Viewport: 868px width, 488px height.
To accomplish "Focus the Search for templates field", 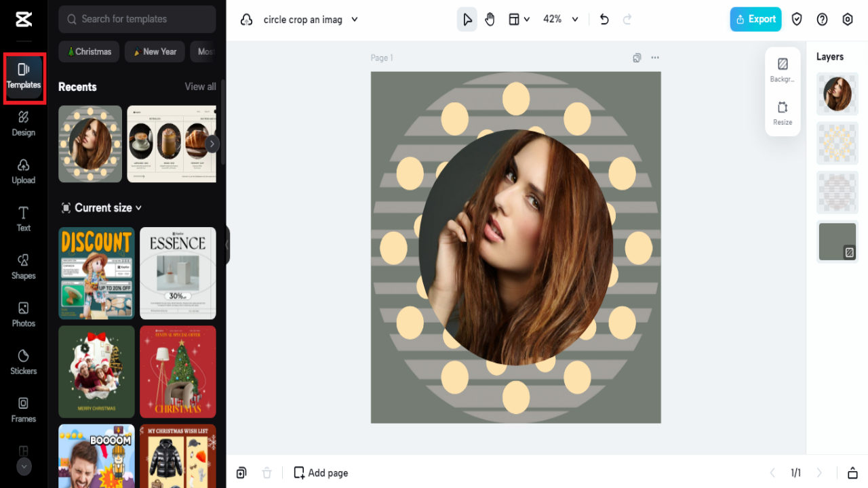I will pyautogui.click(x=137, y=19).
